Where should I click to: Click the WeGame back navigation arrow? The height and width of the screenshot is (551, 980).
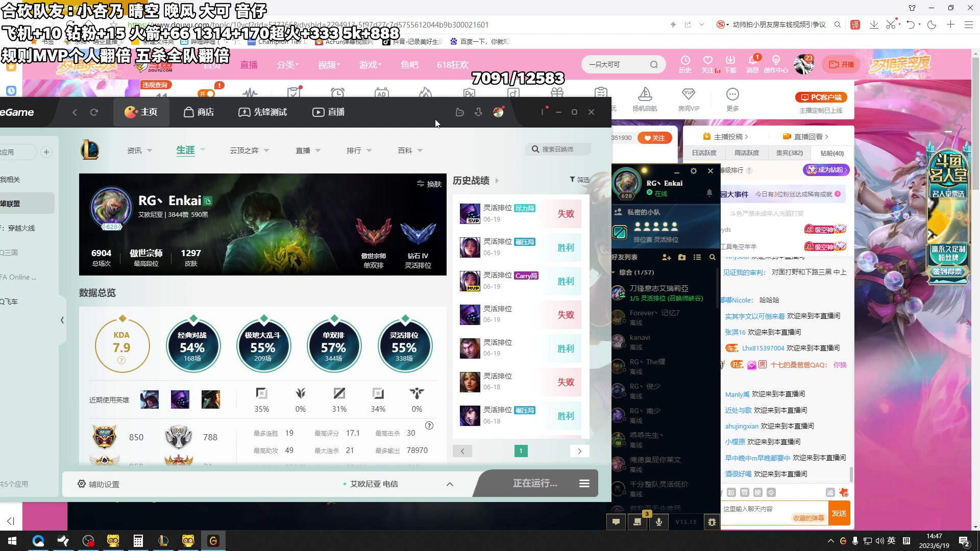tap(75, 112)
